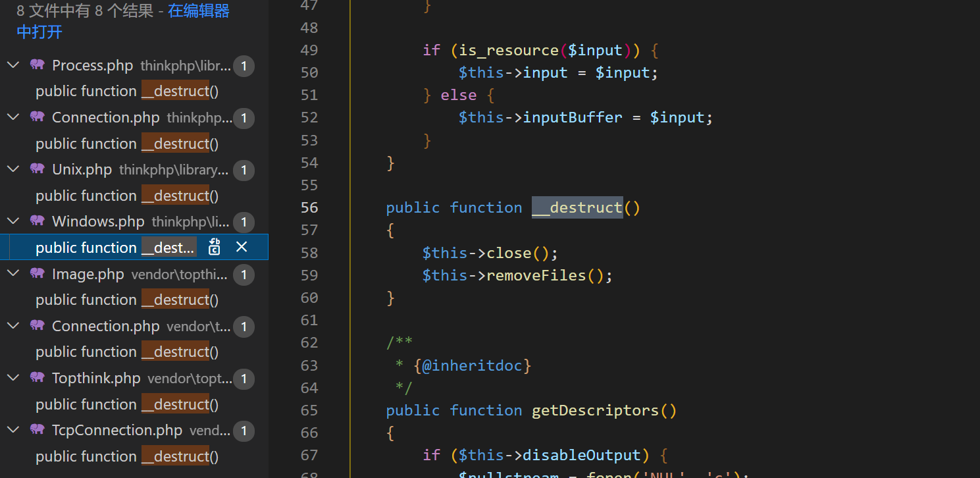Collapse the TcpConnection.php result group

[x=13, y=430]
